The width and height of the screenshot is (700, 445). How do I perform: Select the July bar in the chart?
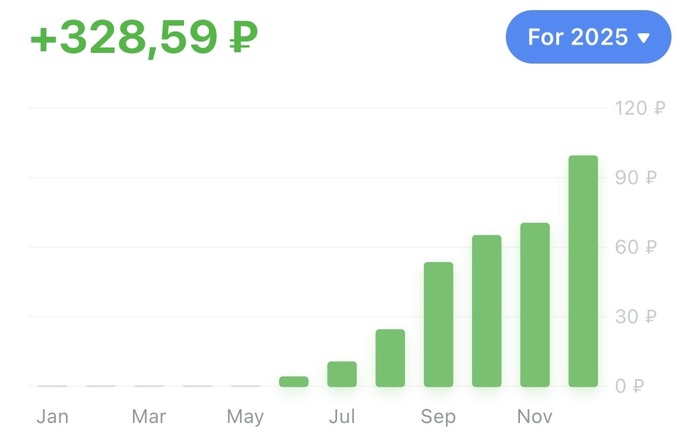(x=342, y=373)
